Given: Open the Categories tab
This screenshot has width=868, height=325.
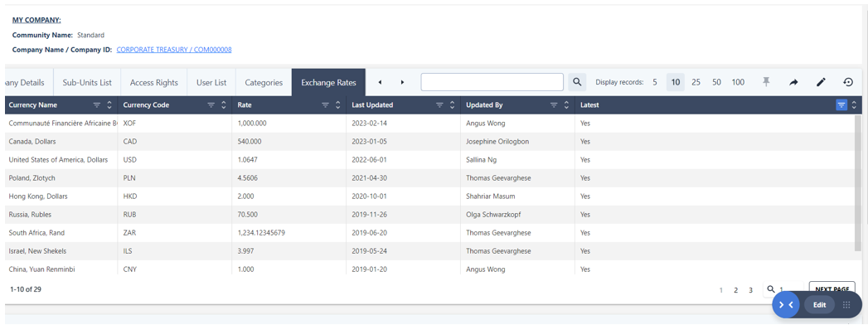Looking at the screenshot, I should click(264, 83).
